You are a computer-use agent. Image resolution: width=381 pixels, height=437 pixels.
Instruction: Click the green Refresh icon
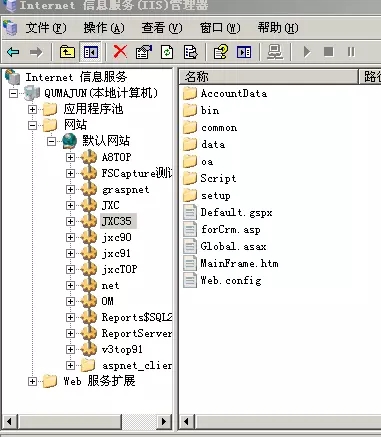tap(167, 52)
